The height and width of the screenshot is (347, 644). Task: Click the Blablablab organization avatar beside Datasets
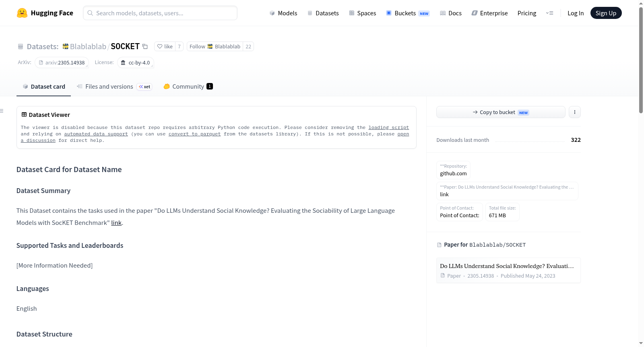pos(66,47)
